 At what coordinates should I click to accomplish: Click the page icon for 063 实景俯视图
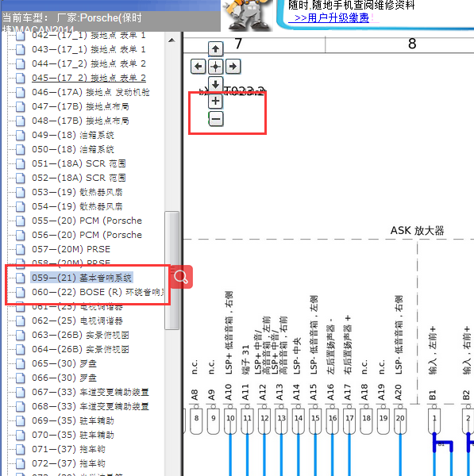(x=21, y=335)
